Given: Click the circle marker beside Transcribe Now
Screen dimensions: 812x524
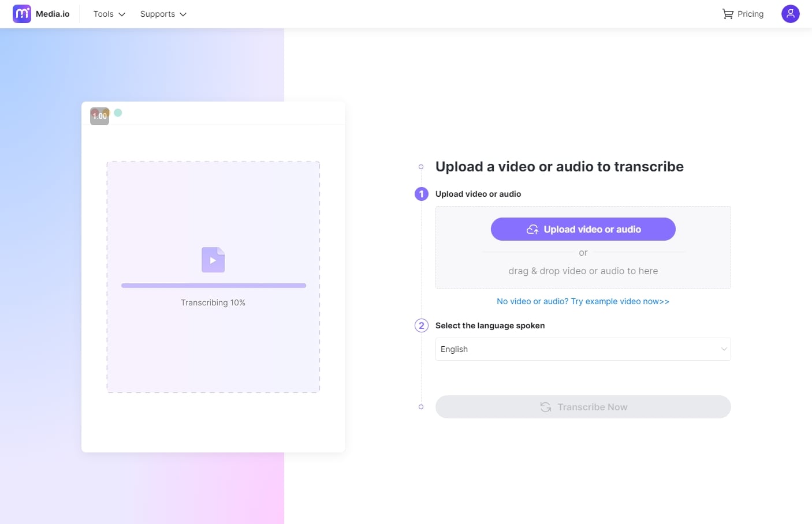Looking at the screenshot, I should point(420,407).
